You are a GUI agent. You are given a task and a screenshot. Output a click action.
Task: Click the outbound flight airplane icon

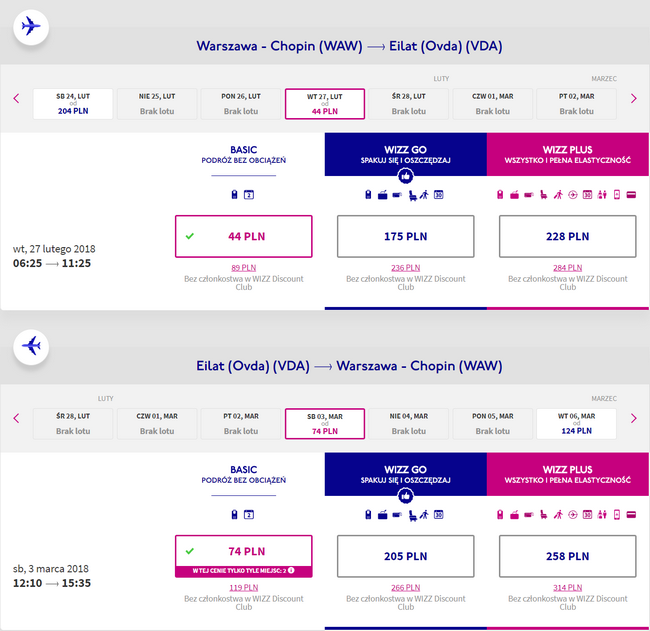[31, 27]
